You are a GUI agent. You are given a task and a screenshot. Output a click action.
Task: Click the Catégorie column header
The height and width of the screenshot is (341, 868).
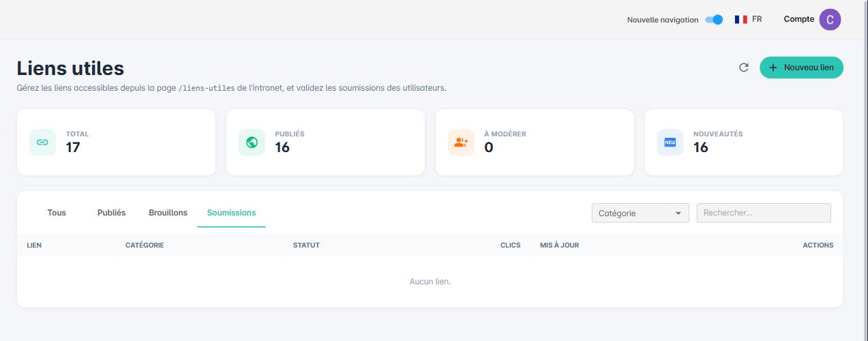(145, 246)
